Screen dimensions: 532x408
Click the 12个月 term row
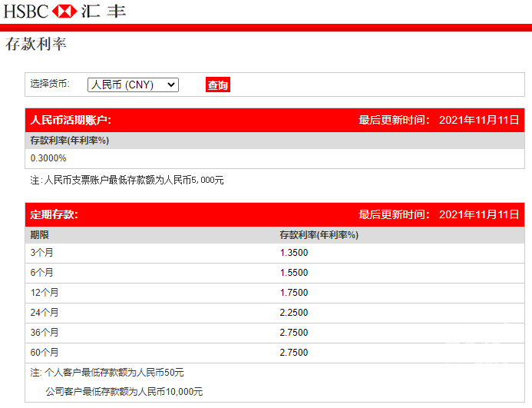click(x=275, y=294)
